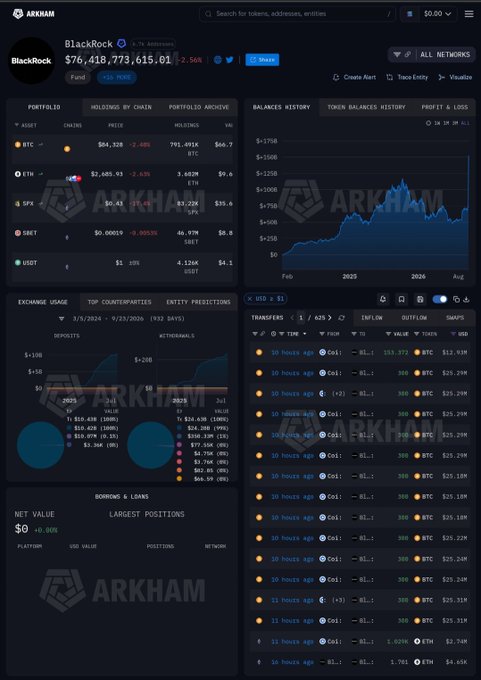481x680 pixels.
Task: Click Create Alert
Action: click(x=354, y=77)
